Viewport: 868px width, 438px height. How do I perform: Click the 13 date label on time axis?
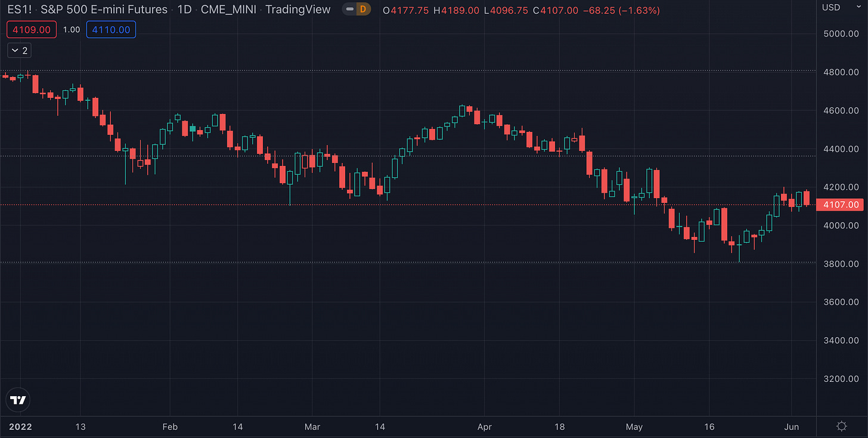80,427
